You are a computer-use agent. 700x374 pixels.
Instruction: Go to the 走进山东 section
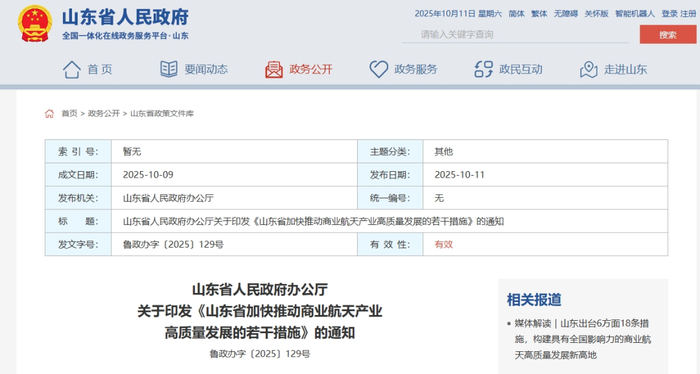pos(625,69)
